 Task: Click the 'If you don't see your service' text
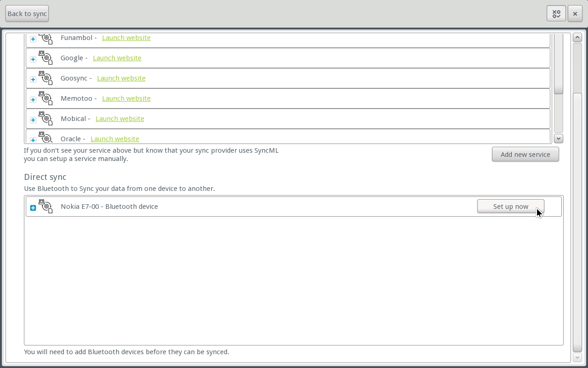coord(151,155)
